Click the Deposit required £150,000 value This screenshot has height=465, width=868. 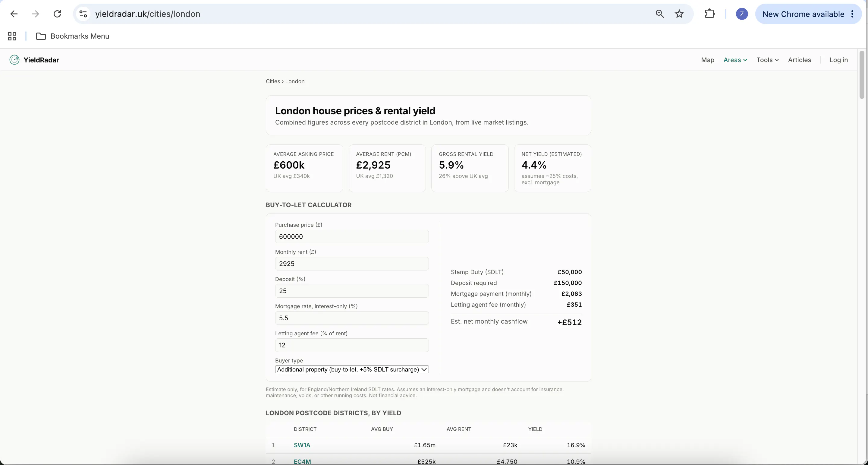click(568, 283)
